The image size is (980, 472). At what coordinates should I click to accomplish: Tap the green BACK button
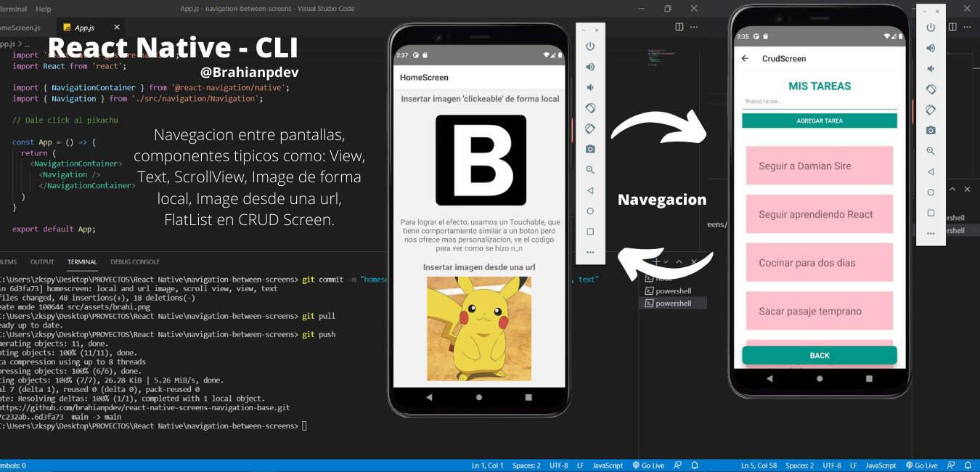(x=820, y=355)
